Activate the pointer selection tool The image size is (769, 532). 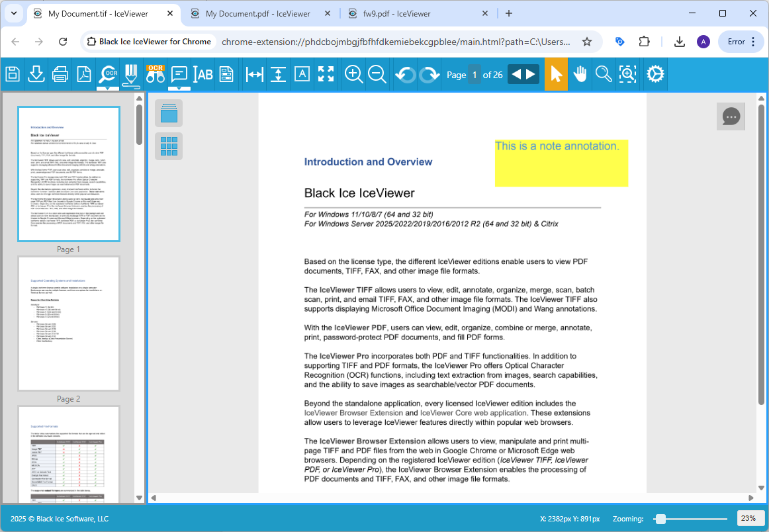click(x=556, y=74)
